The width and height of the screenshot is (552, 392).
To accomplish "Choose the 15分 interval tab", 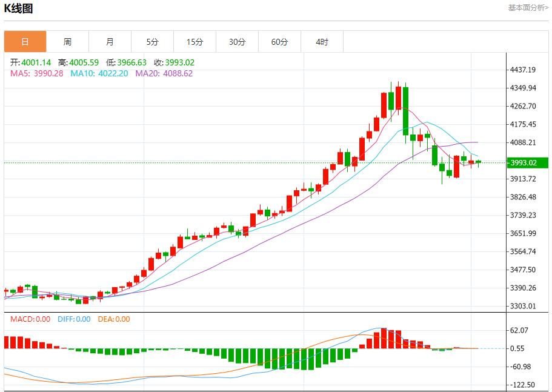I will (x=195, y=42).
